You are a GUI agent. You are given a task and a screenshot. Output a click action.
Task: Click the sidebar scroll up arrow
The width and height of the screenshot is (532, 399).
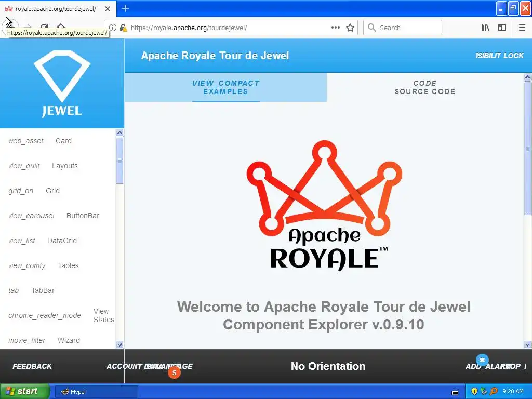click(x=120, y=132)
